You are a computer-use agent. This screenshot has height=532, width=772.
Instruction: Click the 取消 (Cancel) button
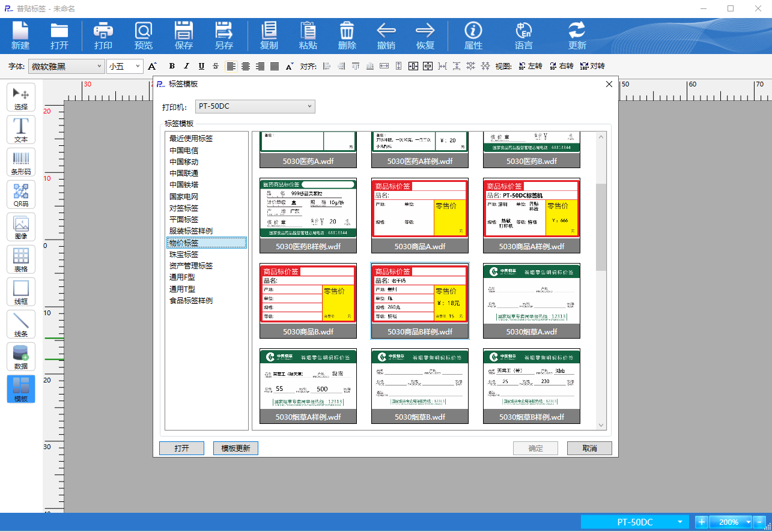tap(589, 449)
